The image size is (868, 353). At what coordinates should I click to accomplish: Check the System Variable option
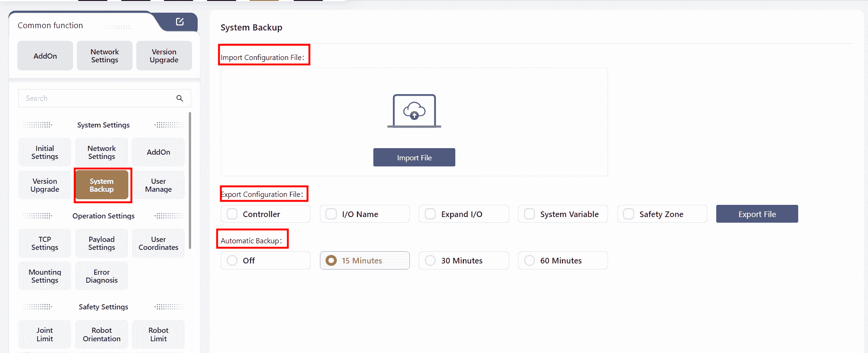pos(529,214)
